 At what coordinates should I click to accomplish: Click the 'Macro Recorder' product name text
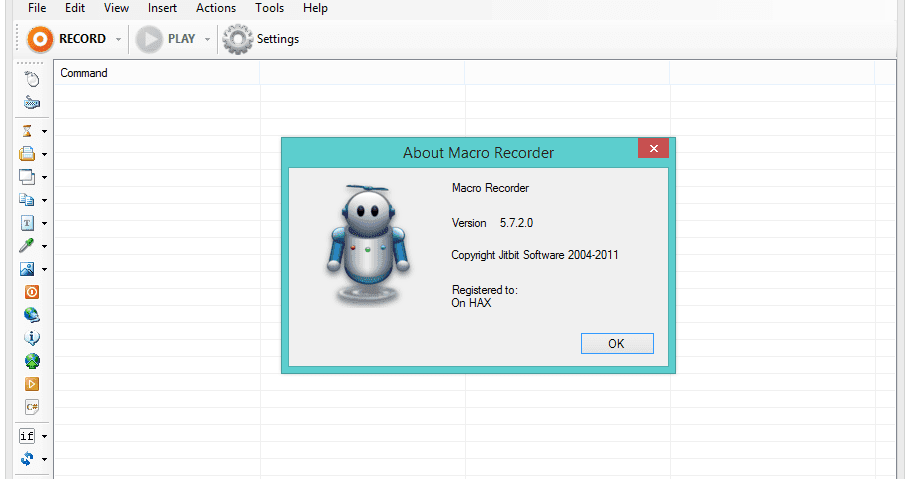pyautogui.click(x=490, y=188)
